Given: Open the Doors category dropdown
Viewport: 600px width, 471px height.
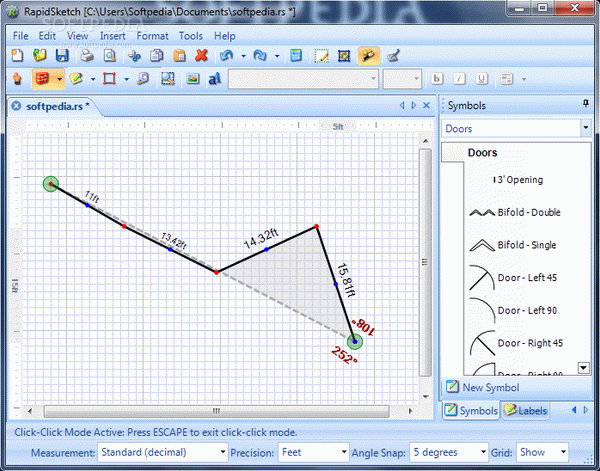Looking at the screenshot, I should [586, 128].
